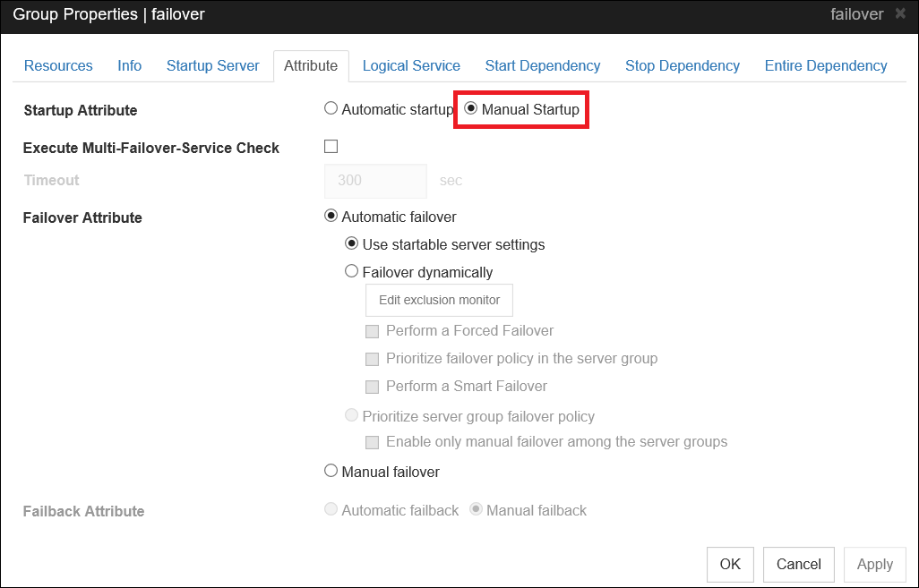Cancel changes to group properties
Screen dimensions: 919x588
point(798,564)
